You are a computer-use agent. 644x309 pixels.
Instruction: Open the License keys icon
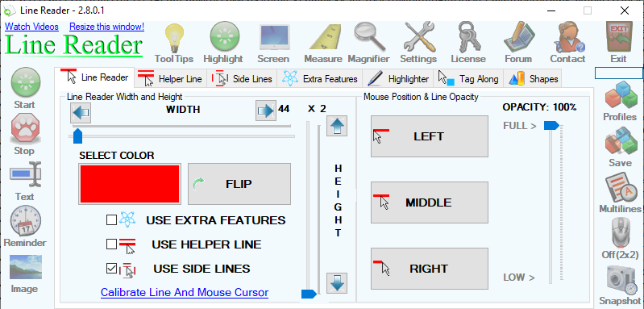coord(469,37)
